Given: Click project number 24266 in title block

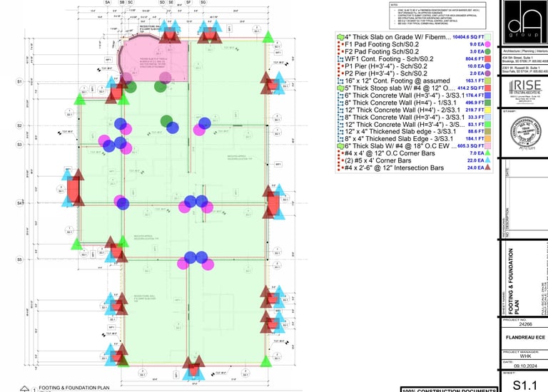Looking at the screenshot, I should [x=525, y=324].
